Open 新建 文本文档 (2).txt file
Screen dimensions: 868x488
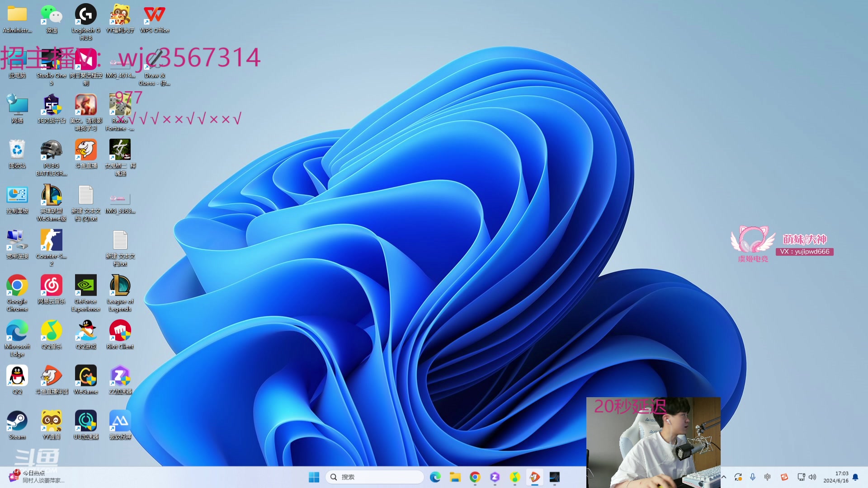pyautogui.click(x=86, y=203)
